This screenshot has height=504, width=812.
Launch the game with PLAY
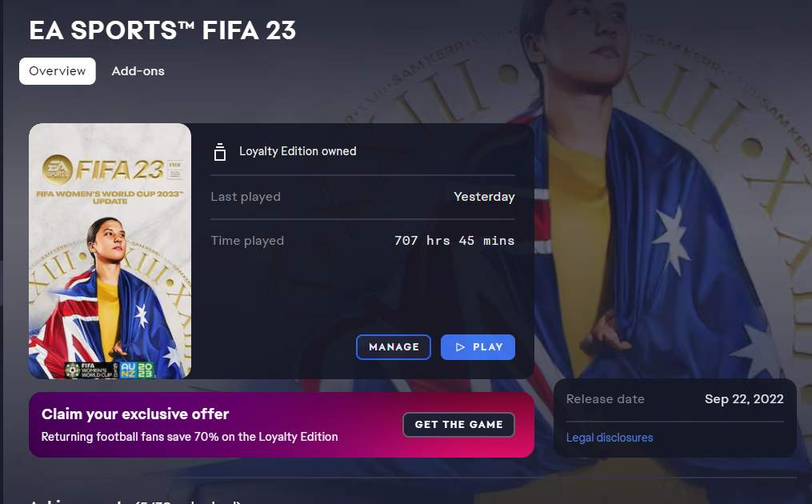click(x=478, y=347)
